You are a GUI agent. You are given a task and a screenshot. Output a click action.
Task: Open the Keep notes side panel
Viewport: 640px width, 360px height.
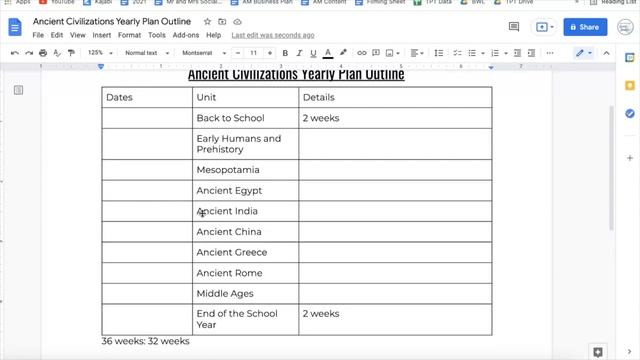pyautogui.click(x=630, y=85)
